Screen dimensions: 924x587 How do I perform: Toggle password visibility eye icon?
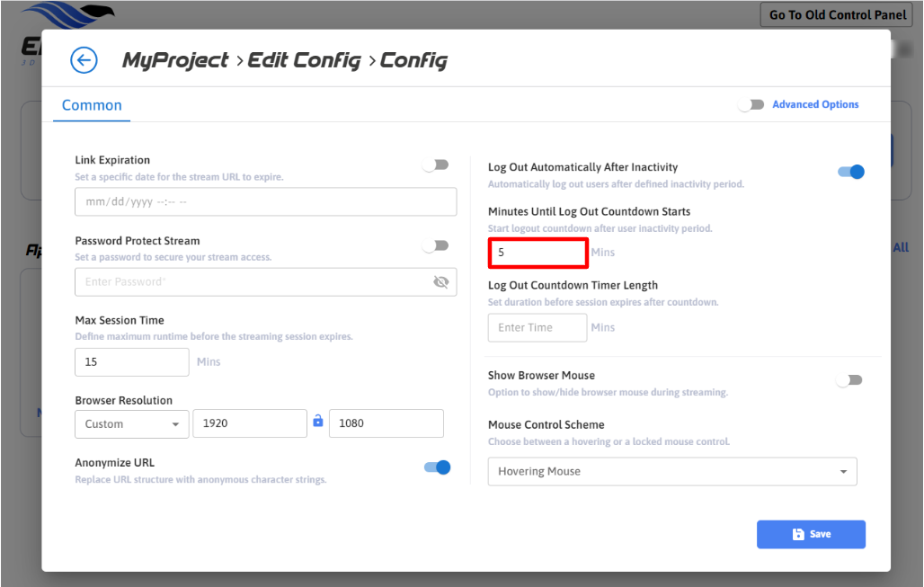pos(440,281)
